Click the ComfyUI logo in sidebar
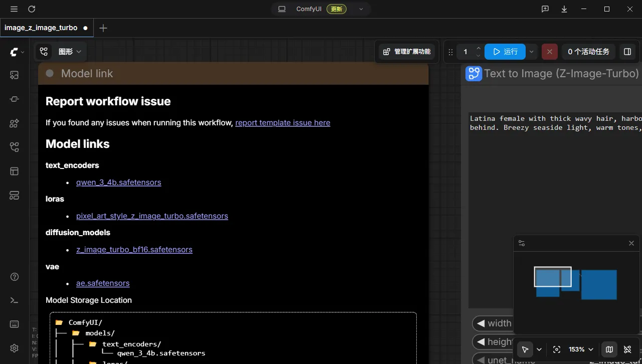The image size is (642, 364). point(14,52)
